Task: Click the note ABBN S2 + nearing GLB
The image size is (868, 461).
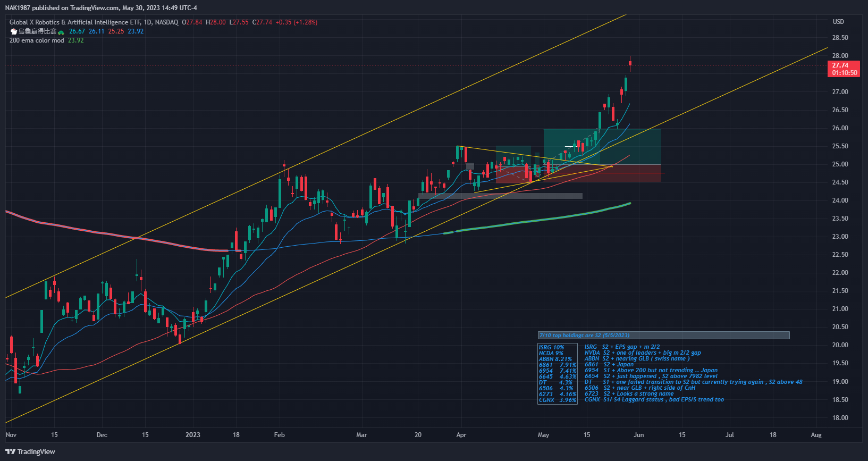Action: coord(637,358)
